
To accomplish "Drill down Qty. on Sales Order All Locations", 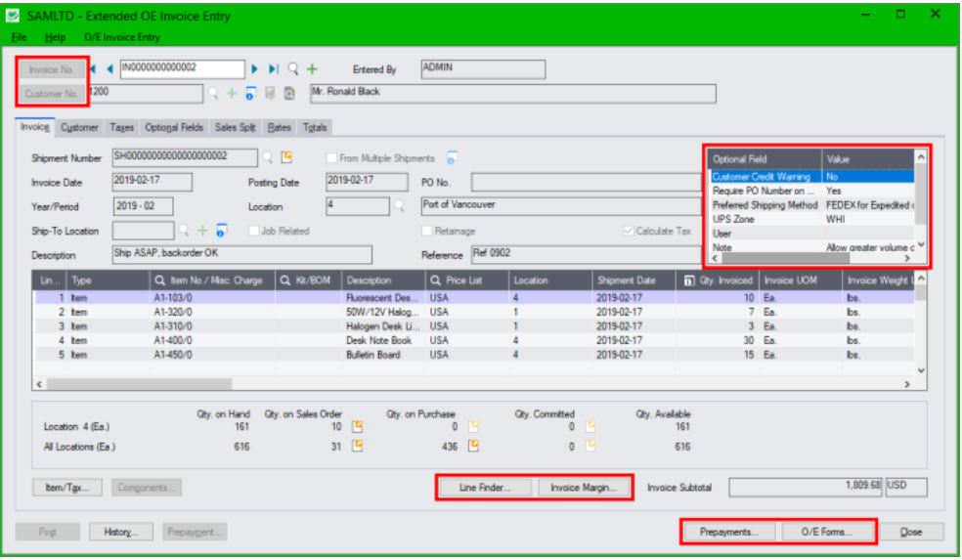I will (357, 446).
